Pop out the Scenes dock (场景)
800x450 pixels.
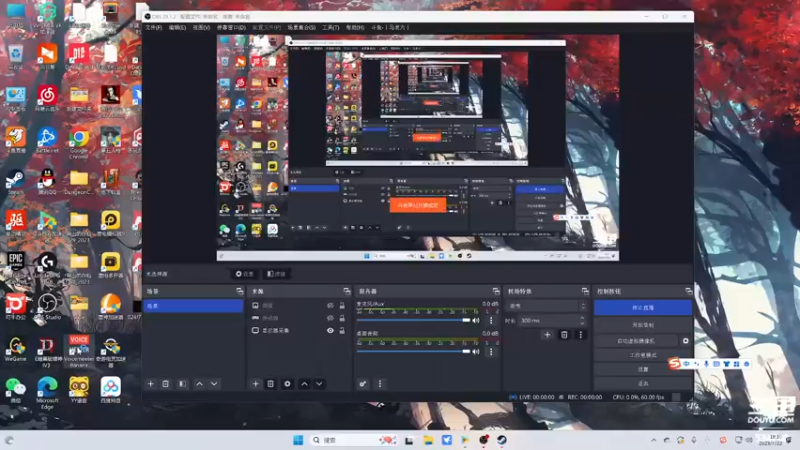(x=240, y=291)
